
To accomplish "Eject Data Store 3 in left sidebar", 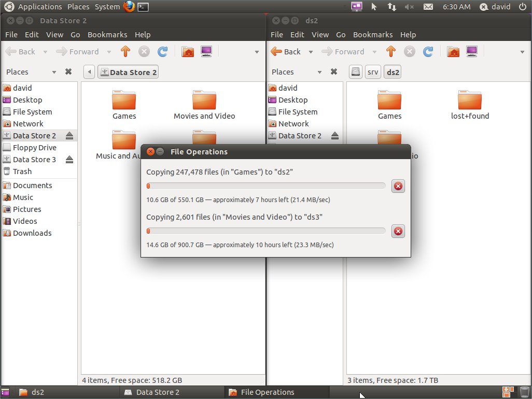I will (x=69, y=159).
